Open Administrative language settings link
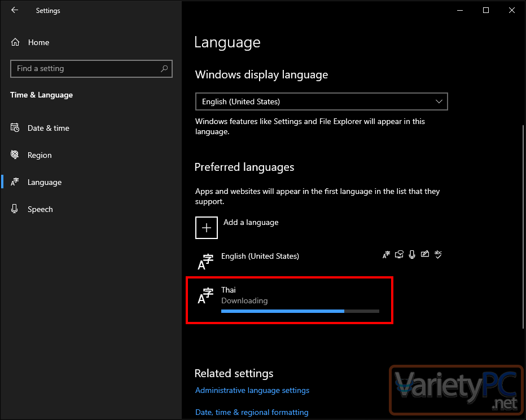The image size is (526, 420). (252, 390)
